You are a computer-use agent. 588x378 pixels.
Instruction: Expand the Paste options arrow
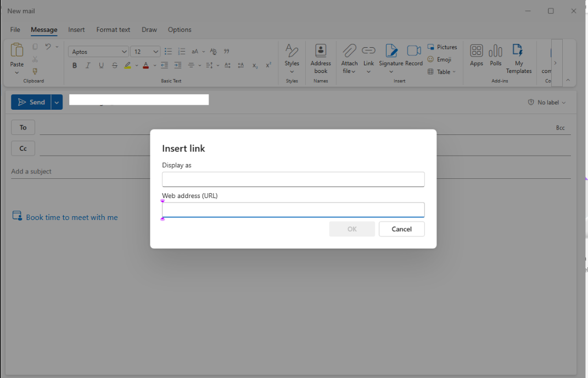coord(17,72)
